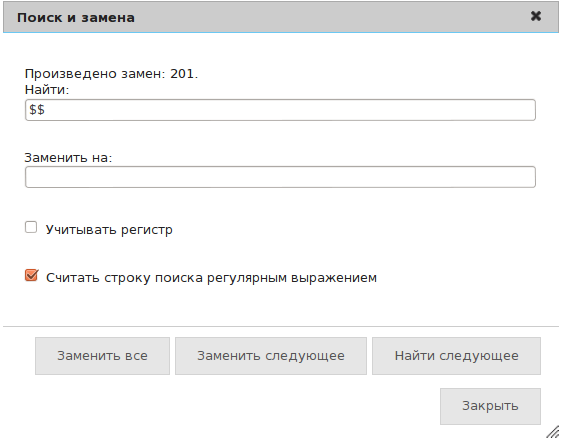Viewport: 562px width, 439px height.
Task: Click the "Считать строку поиска регулярным выражением" label
Action: coord(211,278)
